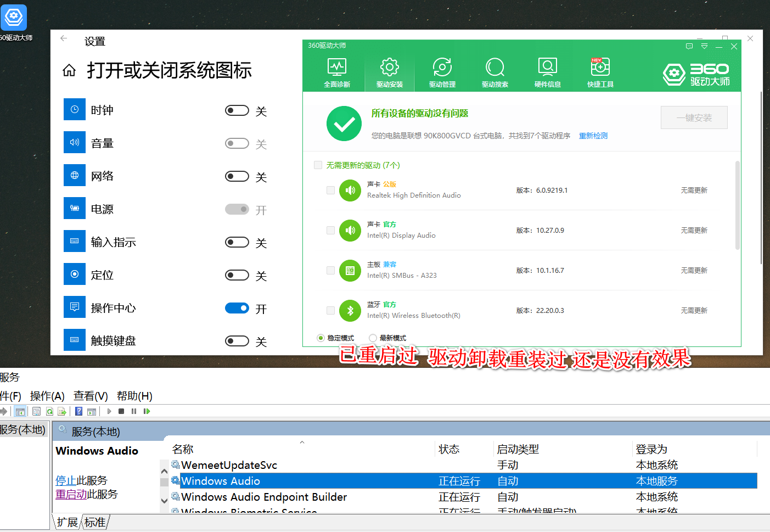The width and height of the screenshot is (770, 532).
Task: Open 硬件信息 hardware info icon
Action: click(x=547, y=72)
